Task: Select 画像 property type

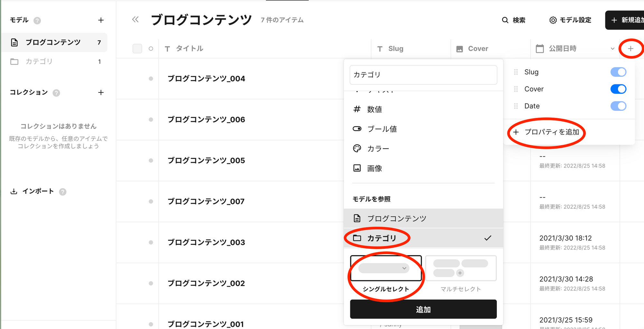Action: [423, 168]
